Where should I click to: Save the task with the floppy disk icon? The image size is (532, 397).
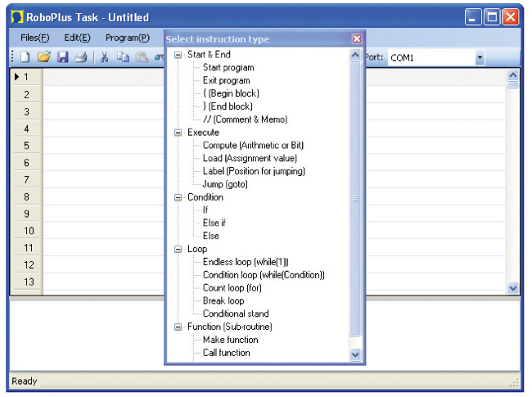(63, 57)
